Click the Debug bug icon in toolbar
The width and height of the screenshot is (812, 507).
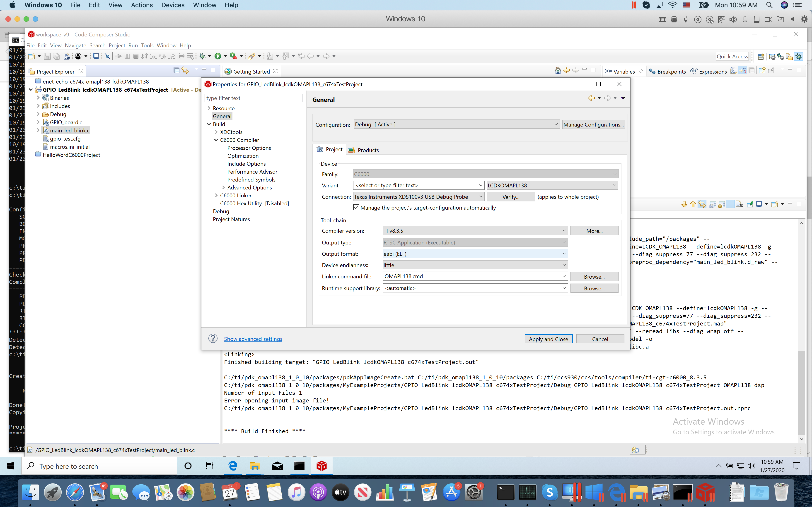click(x=202, y=56)
